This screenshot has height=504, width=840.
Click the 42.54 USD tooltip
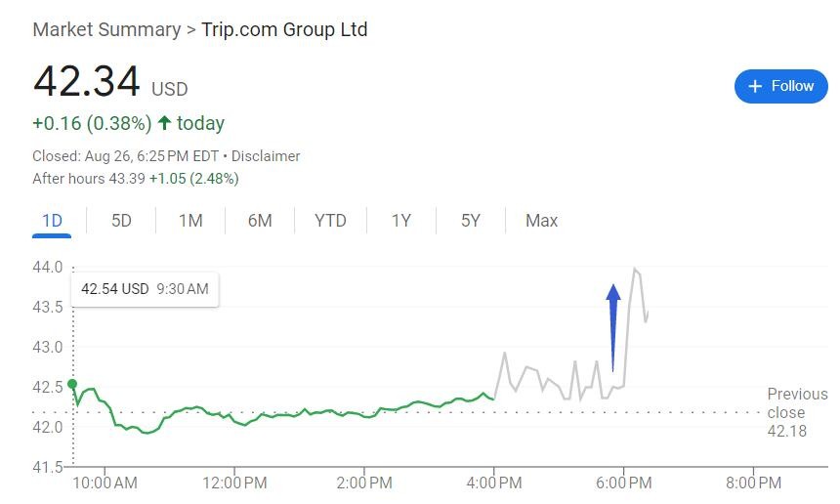pyautogui.click(x=145, y=289)
